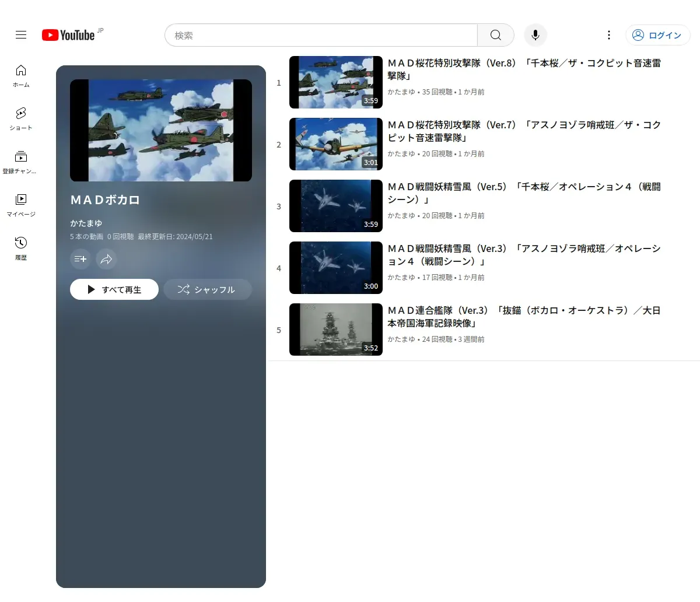The width and height of the screenshot is (700, 602).
Task: Open title ＭＡＤ桜花特別攻撃隊（Ver.7）
Action: (524, 131)
